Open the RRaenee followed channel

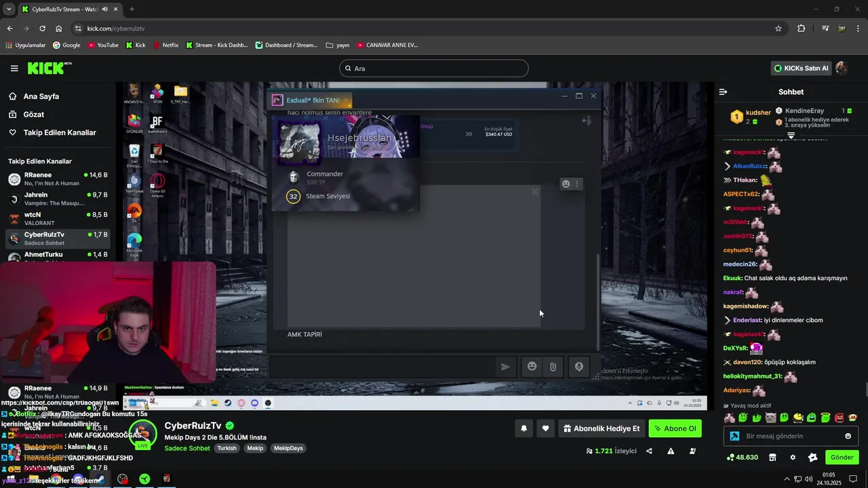pyautogui.click(x=58, y=179)
